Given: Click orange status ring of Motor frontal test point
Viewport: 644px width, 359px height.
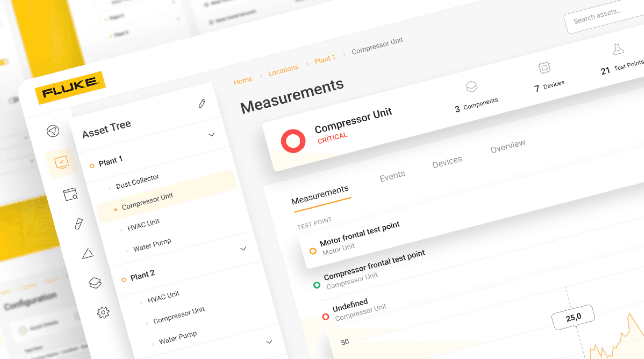Looking at the screenshot, I should click(x=313, y=251).
